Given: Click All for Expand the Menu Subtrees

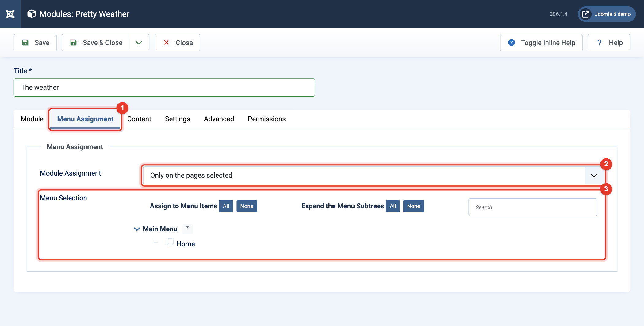Looking at the screenshot, I should (393, 206).
